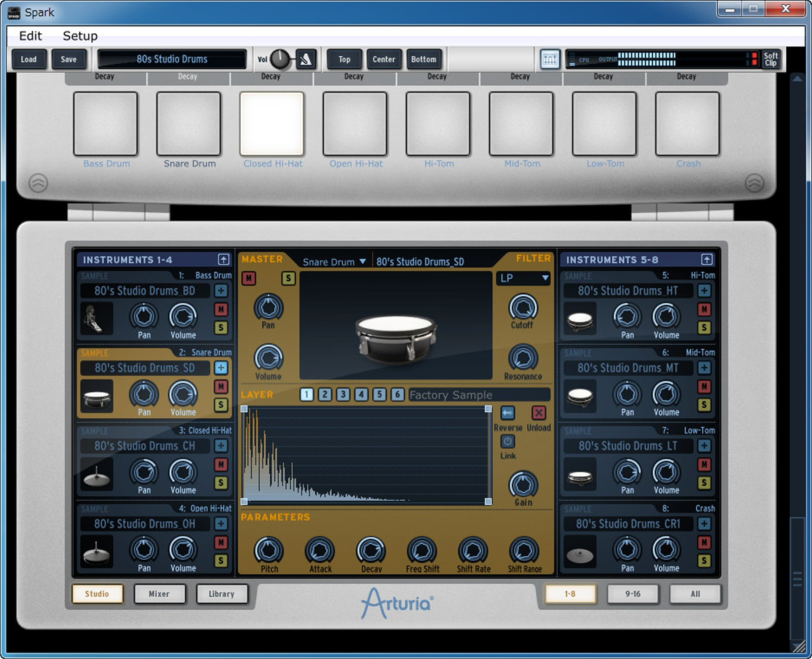
Task: Jump to the Top panel view
Action: coord(345,59)
